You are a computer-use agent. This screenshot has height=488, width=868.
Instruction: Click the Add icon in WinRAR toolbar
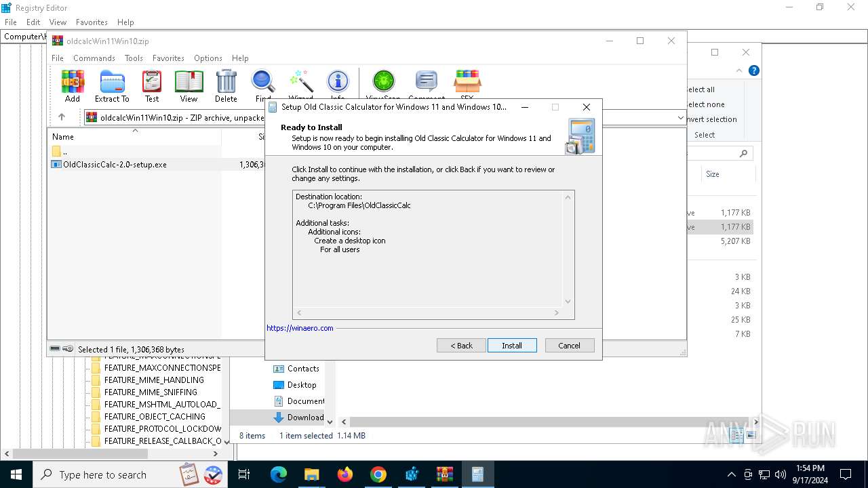click(x=73, y=86)
